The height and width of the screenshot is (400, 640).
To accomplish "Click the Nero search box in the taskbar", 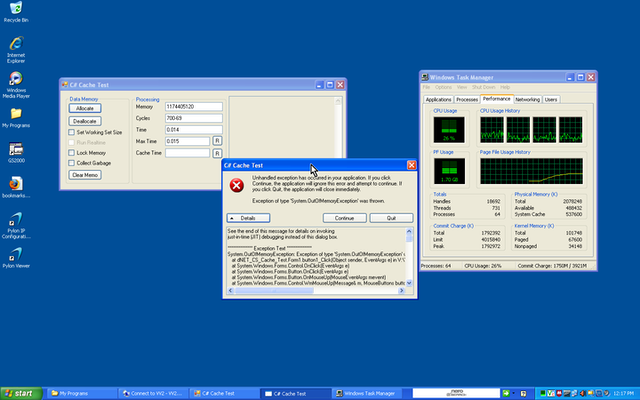I will click(x=456, y=393).
